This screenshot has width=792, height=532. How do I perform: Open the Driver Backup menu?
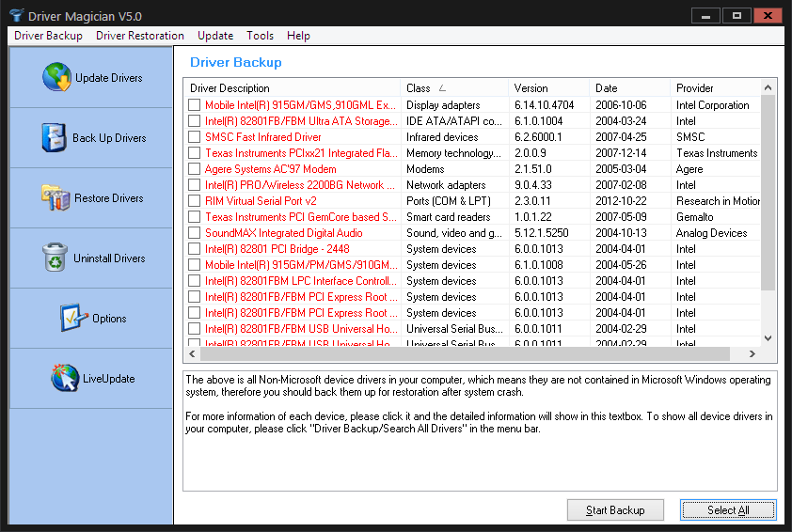(x=49, y=36)
